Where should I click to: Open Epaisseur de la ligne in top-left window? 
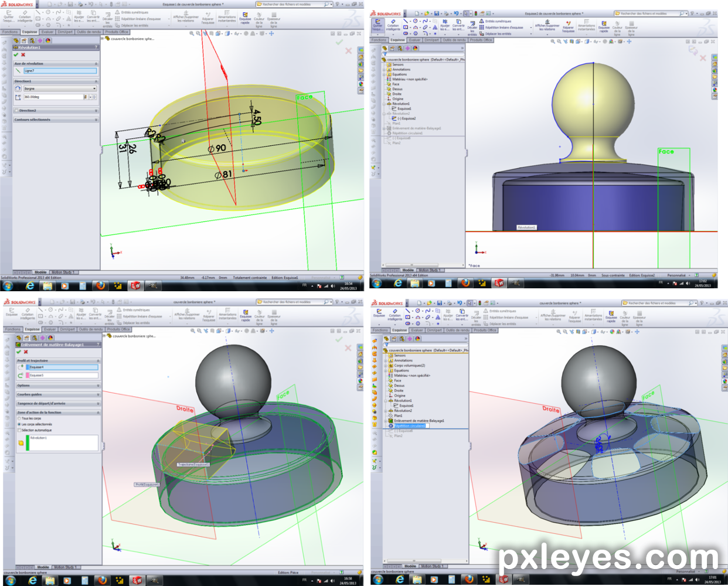(x=274, y=21)
